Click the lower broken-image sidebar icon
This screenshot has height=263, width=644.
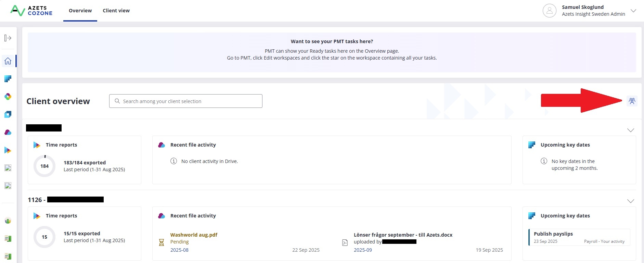point(8,186)
